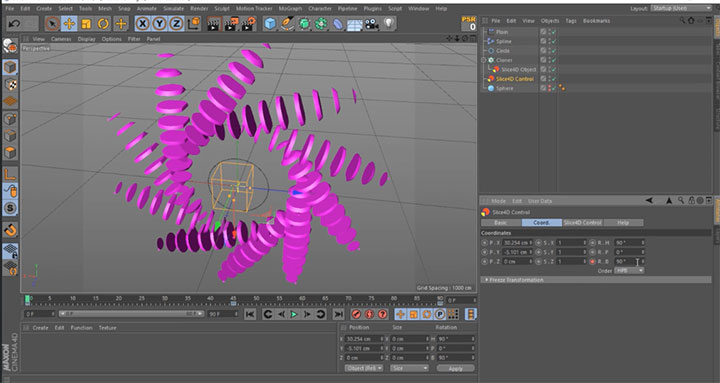Add a Floor environment object
This screenshot has height=383, width=720.
coord(354,24)
